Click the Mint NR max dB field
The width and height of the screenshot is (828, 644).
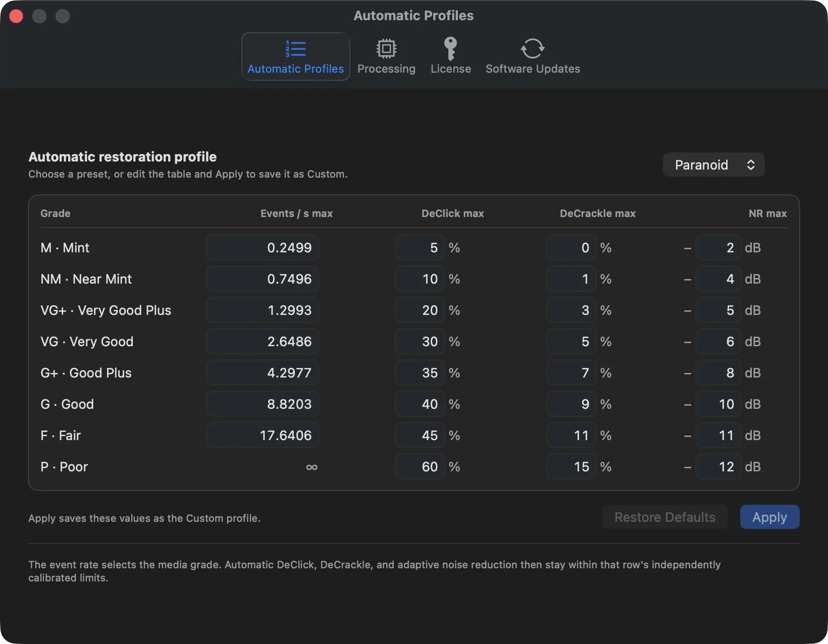click(x=718, y=247)
